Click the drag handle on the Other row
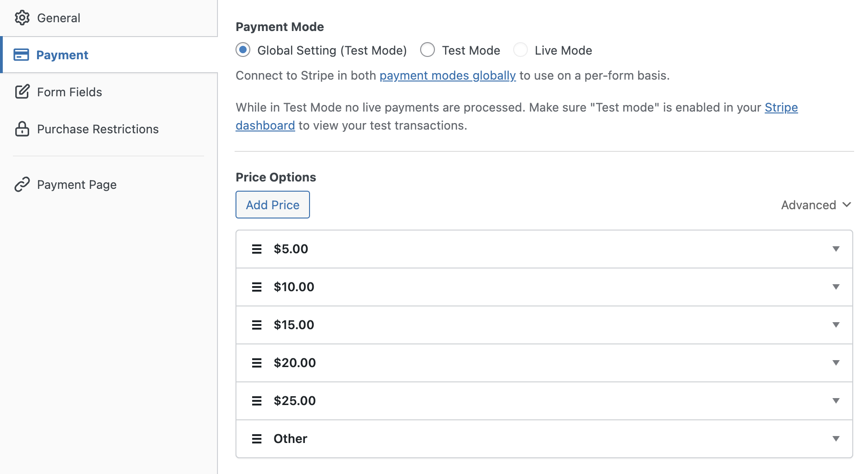 pos(256,438)
